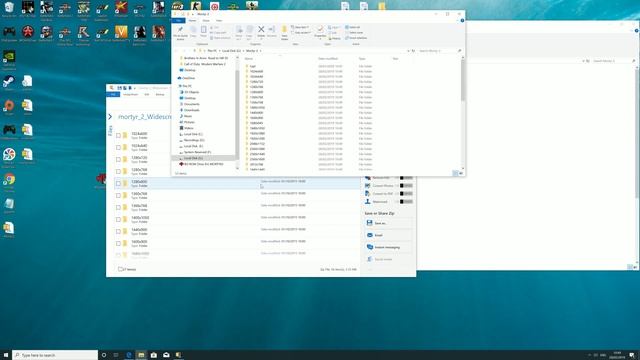Open the Explorer View tab
Image resolution: width=640 pixels, height=360 pixels.
(x=219, y=20)
